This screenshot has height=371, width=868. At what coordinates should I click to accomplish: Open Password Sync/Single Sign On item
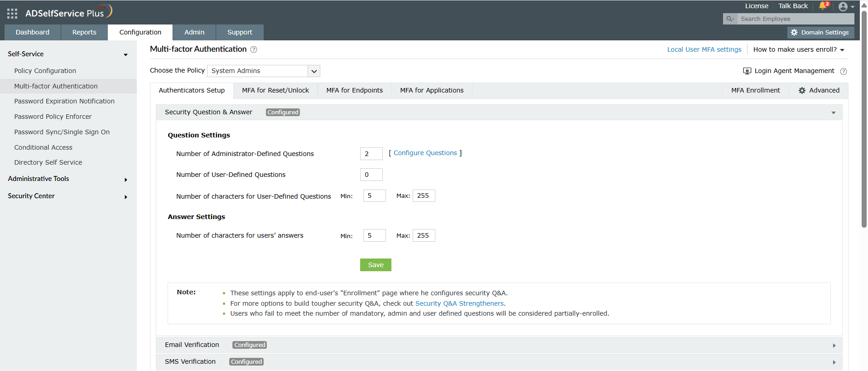pyautogui.click(x=62, y=132)
